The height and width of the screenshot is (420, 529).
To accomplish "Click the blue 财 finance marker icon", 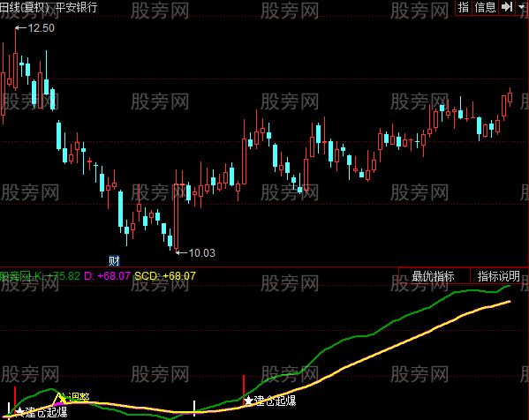I will click(x=114, y=260).
